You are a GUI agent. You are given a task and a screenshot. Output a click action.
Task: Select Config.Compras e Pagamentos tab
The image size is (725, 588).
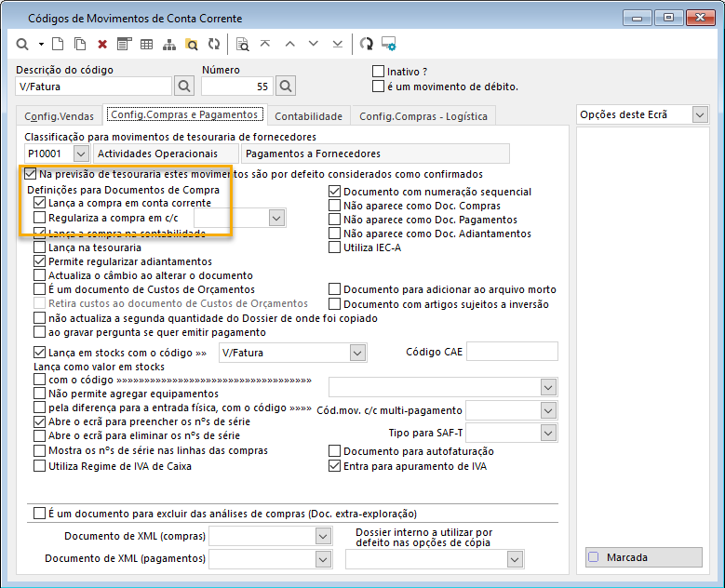pos(184,114)
